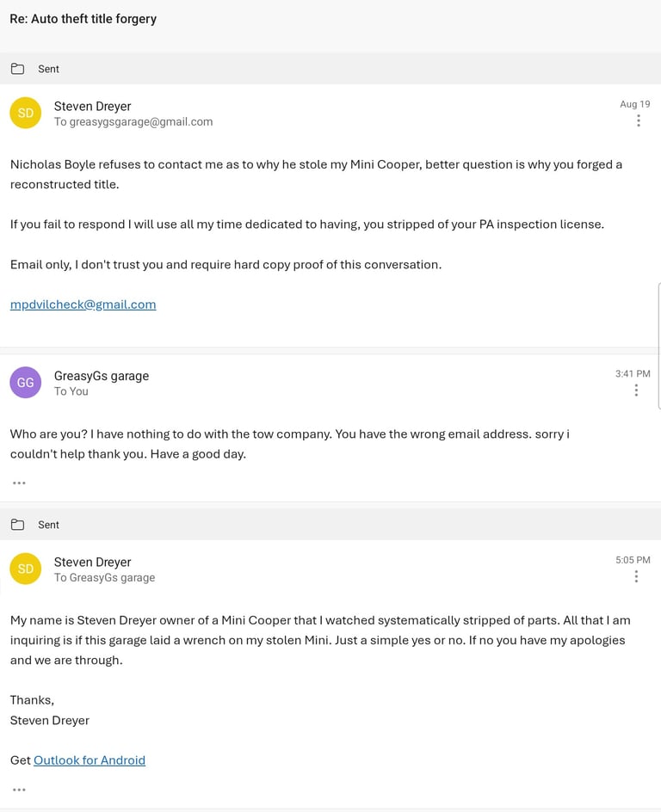
Task: Open more options for the 5:05 PM email
Action: [x=636, y=576]
